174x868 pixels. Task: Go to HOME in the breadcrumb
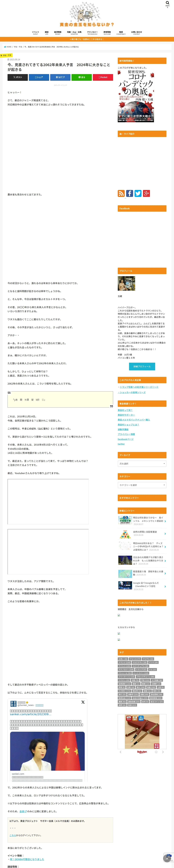pyautogui.click(x=8, y=47)
